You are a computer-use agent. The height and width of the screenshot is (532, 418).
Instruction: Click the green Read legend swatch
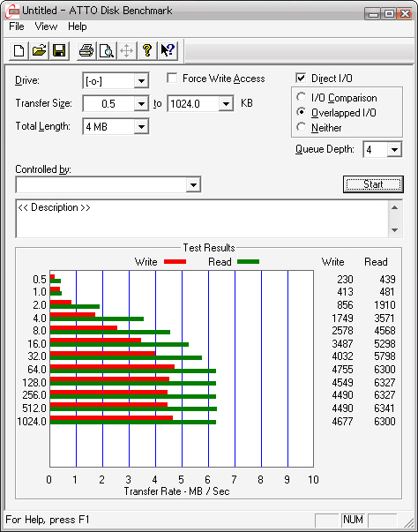(x=248, y=262)
